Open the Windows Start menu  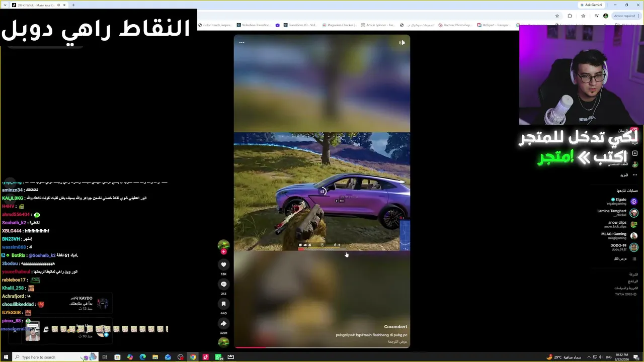[x=6, y=357]
